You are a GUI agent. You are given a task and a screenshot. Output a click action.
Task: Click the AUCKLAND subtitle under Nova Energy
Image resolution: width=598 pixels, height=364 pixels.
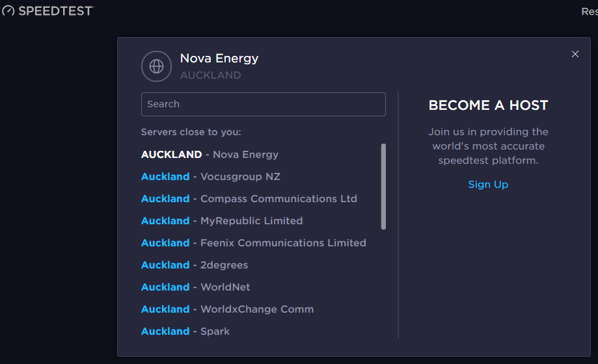click(210, 75)
